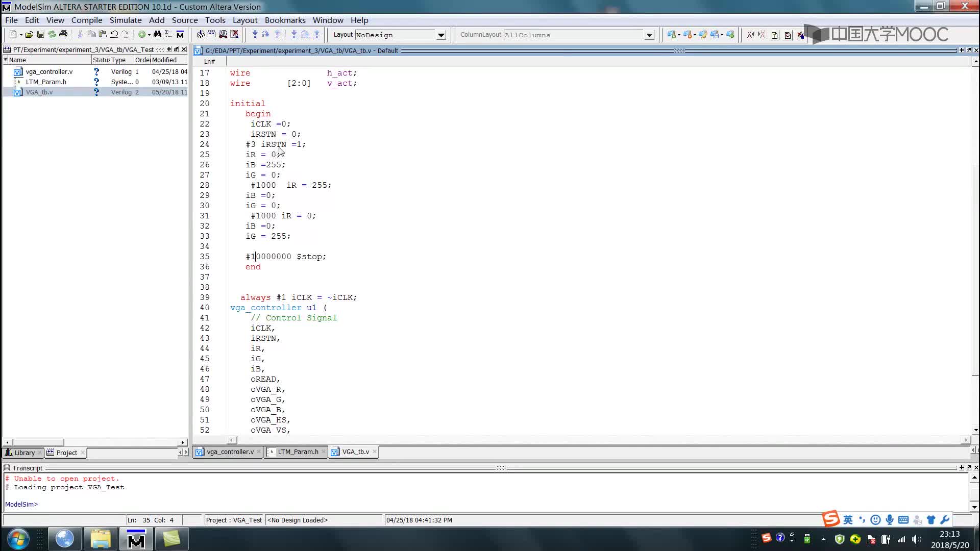The width and height of the screenshot is (980, 551).
Task: Close the VGA_tb.v tab with its X
Action: pos(375,452)
